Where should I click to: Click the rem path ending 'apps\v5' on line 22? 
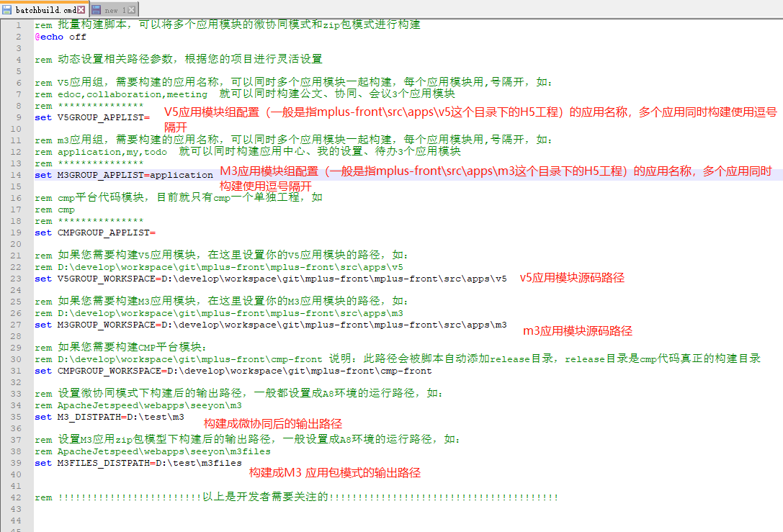coord(219,267)
